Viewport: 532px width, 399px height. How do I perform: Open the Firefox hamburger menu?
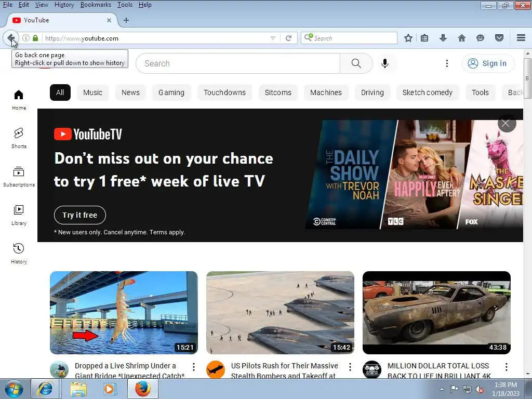click(521, 38)
